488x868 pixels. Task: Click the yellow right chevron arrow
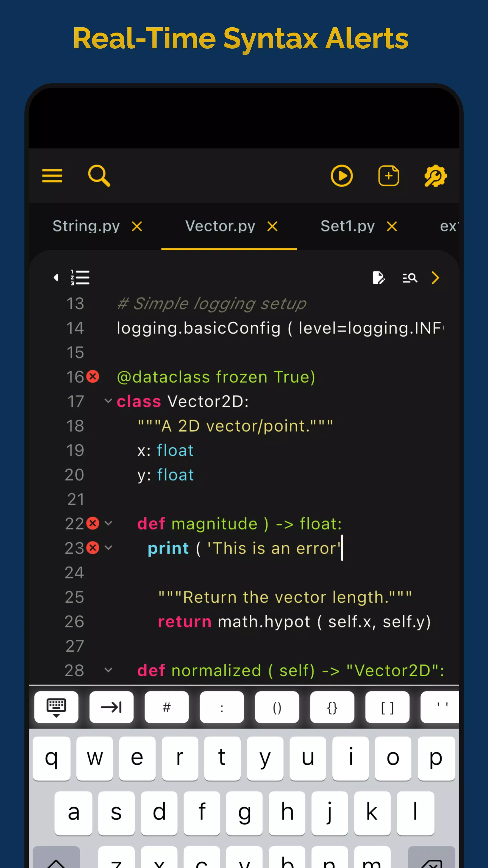click(x=435, y=278)
